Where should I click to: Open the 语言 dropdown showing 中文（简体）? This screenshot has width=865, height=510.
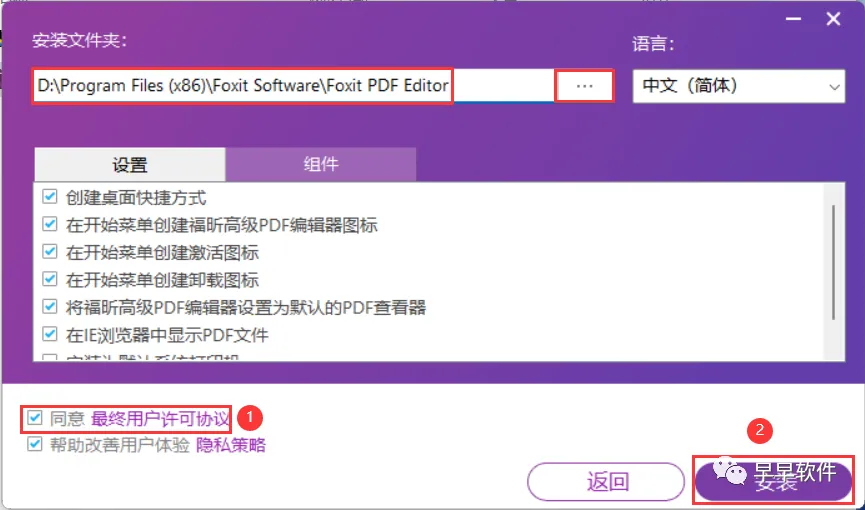click(738, 86)
